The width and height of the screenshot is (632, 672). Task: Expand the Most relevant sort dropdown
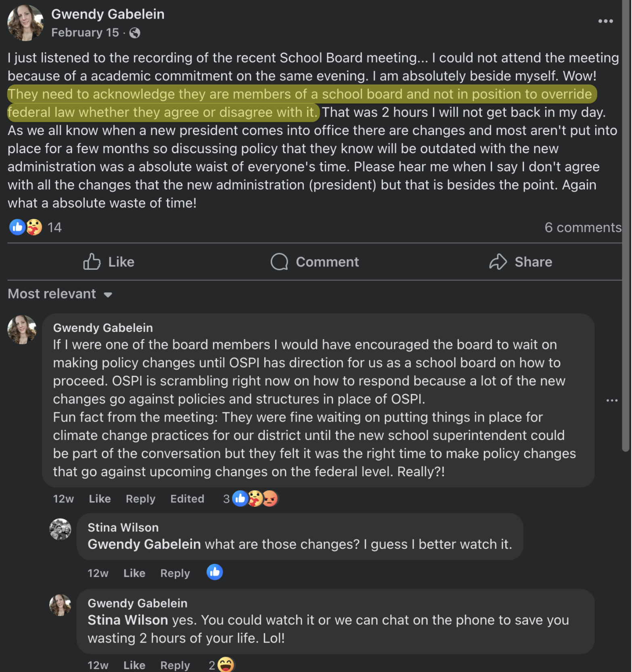[x=60, y=294]
